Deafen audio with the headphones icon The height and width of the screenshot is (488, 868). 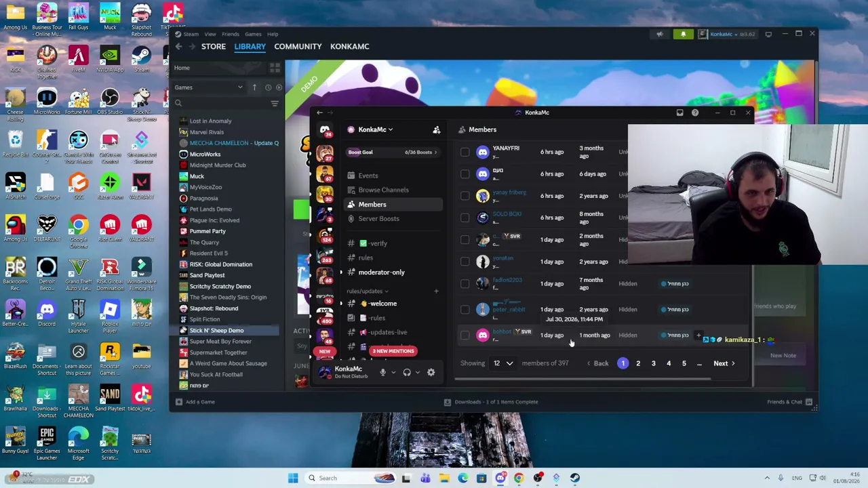tap(407, 372)
